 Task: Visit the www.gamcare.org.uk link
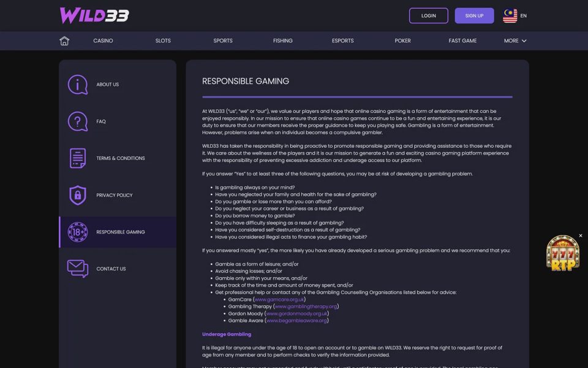(x=279, y=299)
